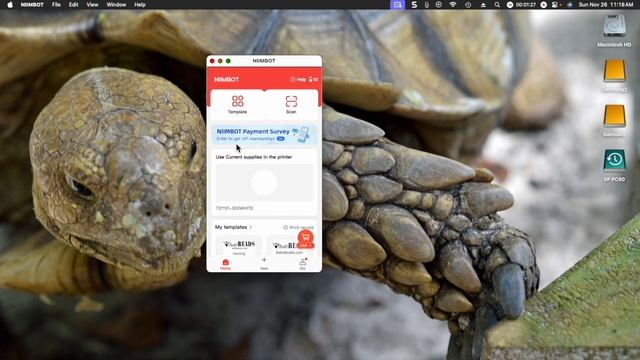This screenshot has width=640, height=360.
Task: Click the S app menu bar icon
Action: coord(414,5)
